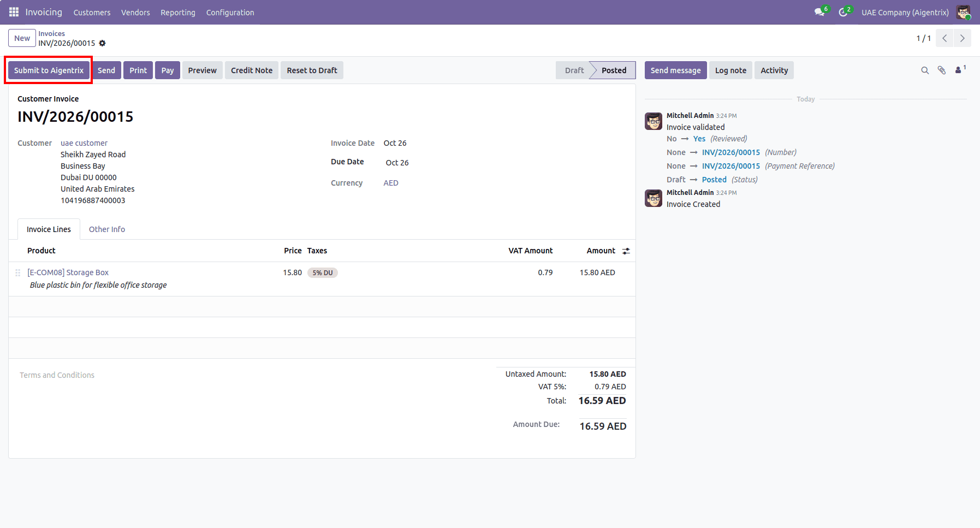The width and height of the screenshot is (980, 528).
Task: Click the Due Date value Oct 26
Action: 397,163
